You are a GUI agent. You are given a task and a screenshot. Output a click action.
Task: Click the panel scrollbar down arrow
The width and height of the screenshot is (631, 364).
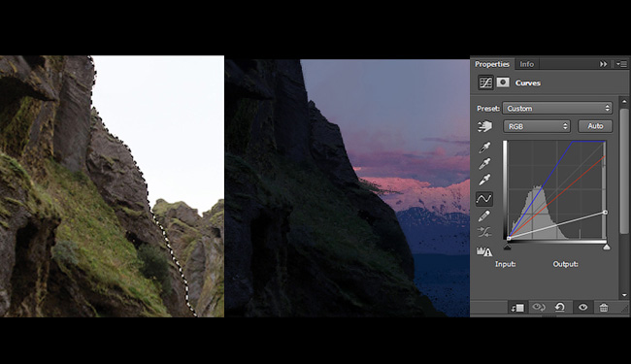624,295
